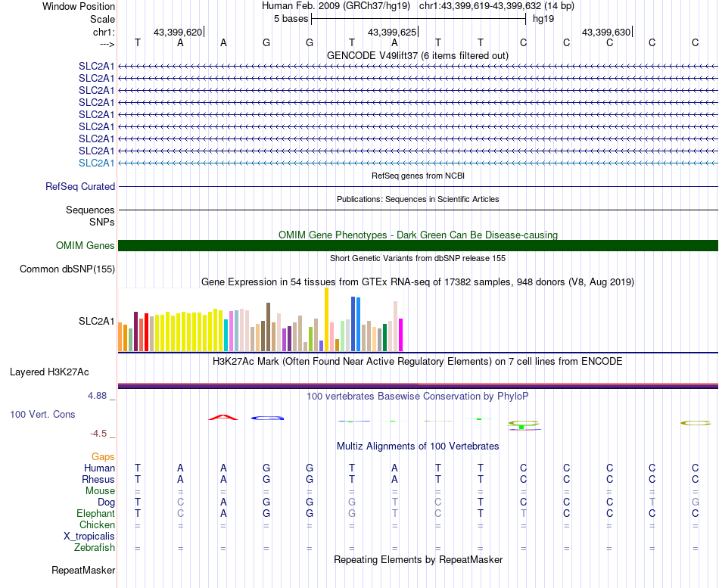Screen dimensions: 719x588
Task: Click the RefSeq Curated track label
Action: (80, 187)
